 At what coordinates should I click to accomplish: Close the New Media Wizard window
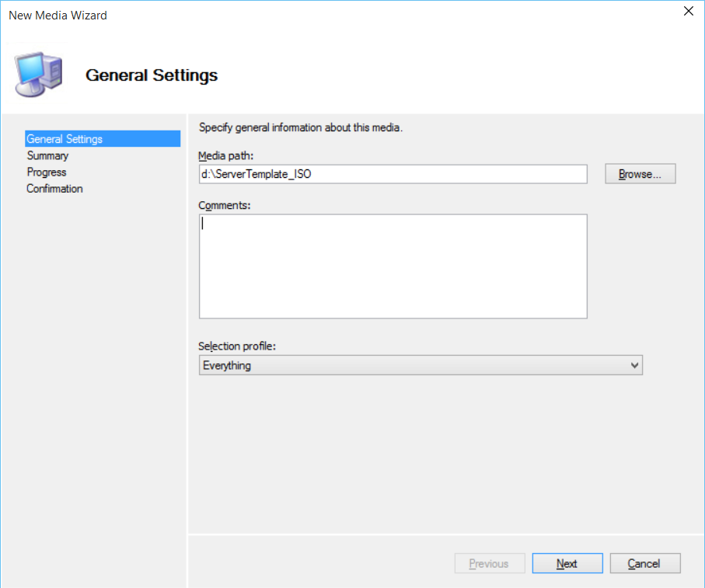pyautogui.click(x=688, y=11)
